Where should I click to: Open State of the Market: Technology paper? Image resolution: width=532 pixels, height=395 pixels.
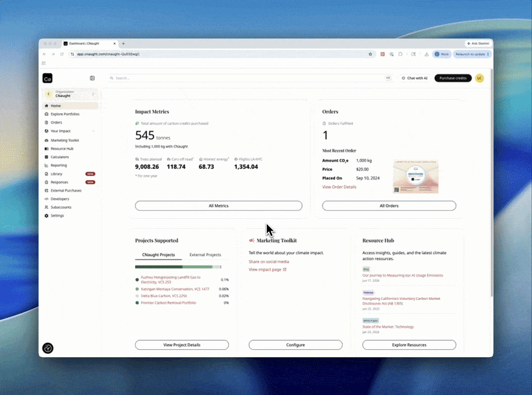pos(388,327)
